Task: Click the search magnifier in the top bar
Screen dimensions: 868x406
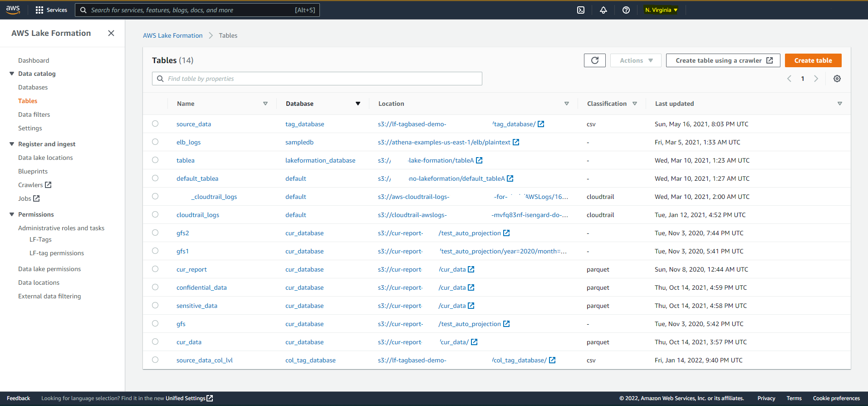Action: pos(83,10)
